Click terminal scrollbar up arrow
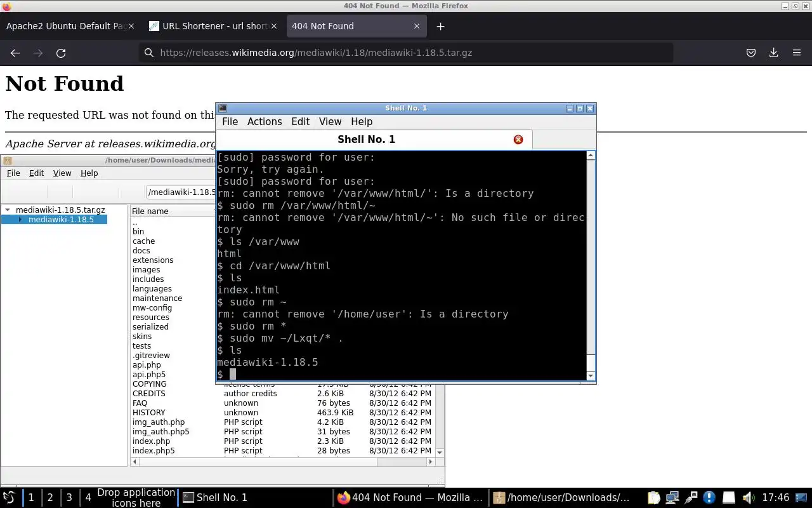The height and width of the screenshot is (508, 812). pos(591,156)
